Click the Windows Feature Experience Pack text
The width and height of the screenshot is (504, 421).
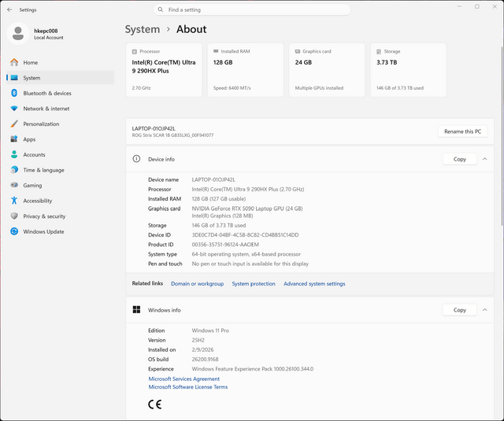coord(253,369)
